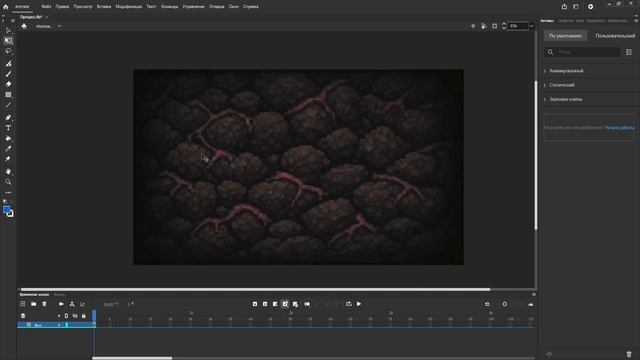The image size is (640, 360).
Task: Select the Paint Bucket tool
Action: 8,138
